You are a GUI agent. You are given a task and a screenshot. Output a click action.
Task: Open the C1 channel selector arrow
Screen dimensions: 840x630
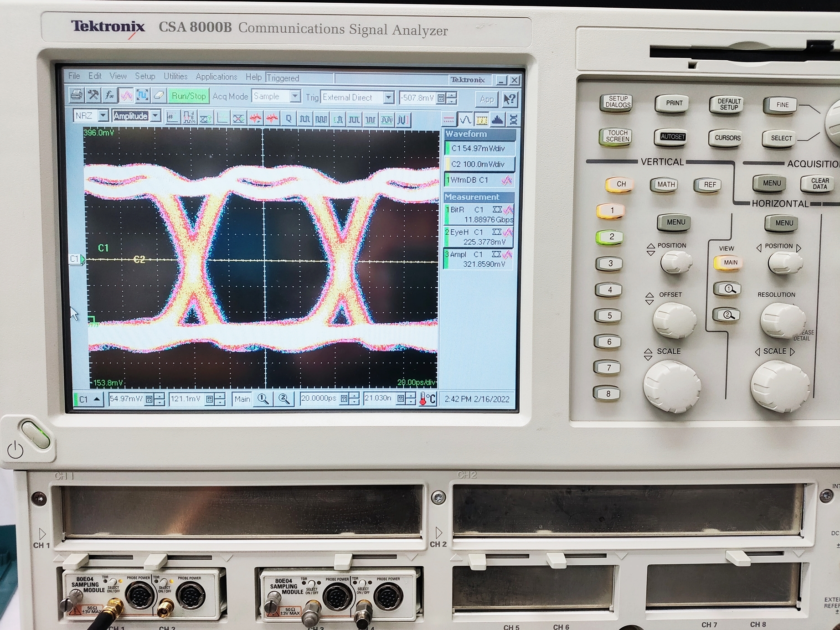click(x=97, y=399)
